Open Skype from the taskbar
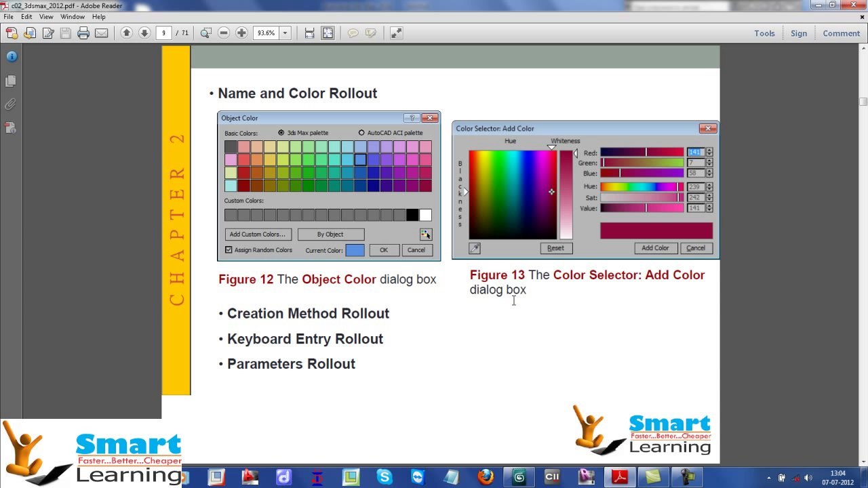868x488 pixels. click(x=384, y=477)
